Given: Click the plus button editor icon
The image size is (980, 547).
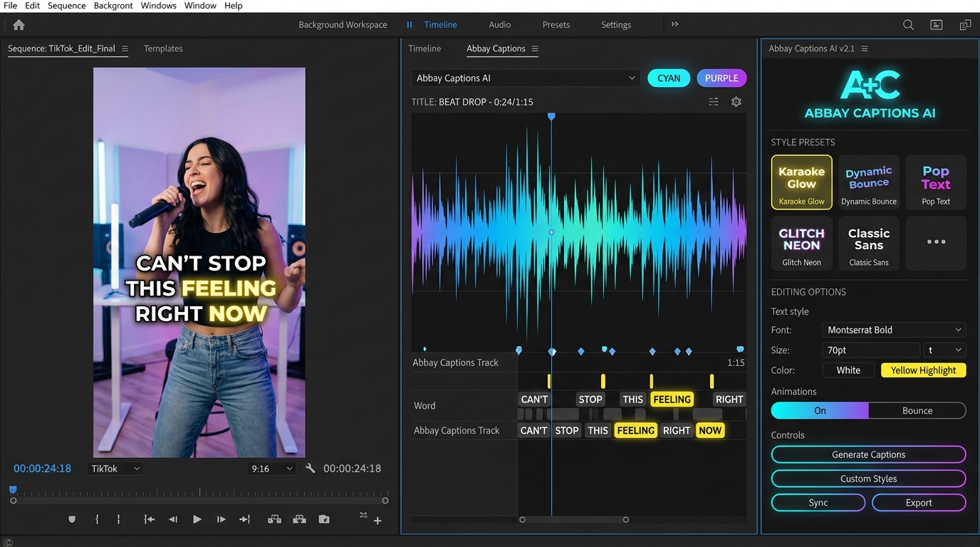Looking at the screenshot, I should [377, 521].
